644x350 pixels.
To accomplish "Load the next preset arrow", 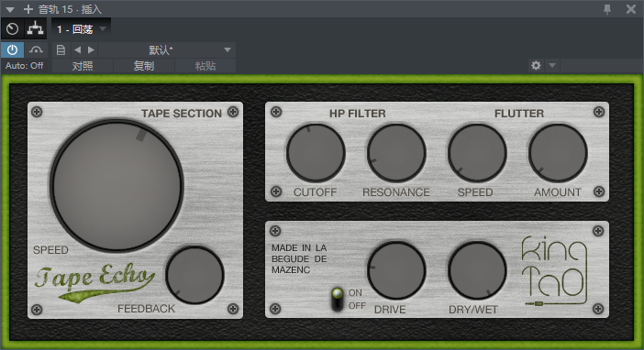I will click(91, 50).
